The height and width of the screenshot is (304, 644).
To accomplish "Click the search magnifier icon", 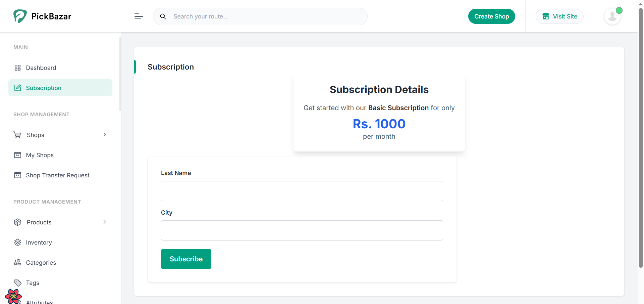I will (163, 16).
